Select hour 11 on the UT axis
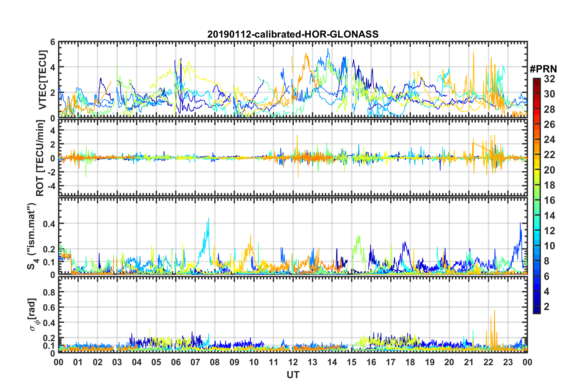The image size is (586, 392). coord(274,362)
